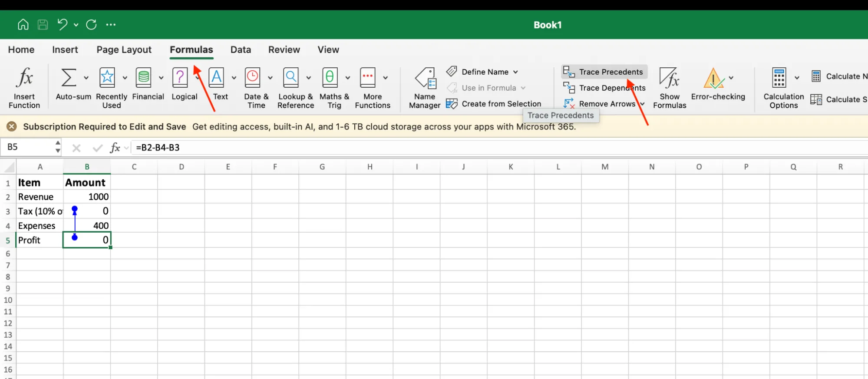
Task: Select cell with value 1000
Action: click(87, 197)
